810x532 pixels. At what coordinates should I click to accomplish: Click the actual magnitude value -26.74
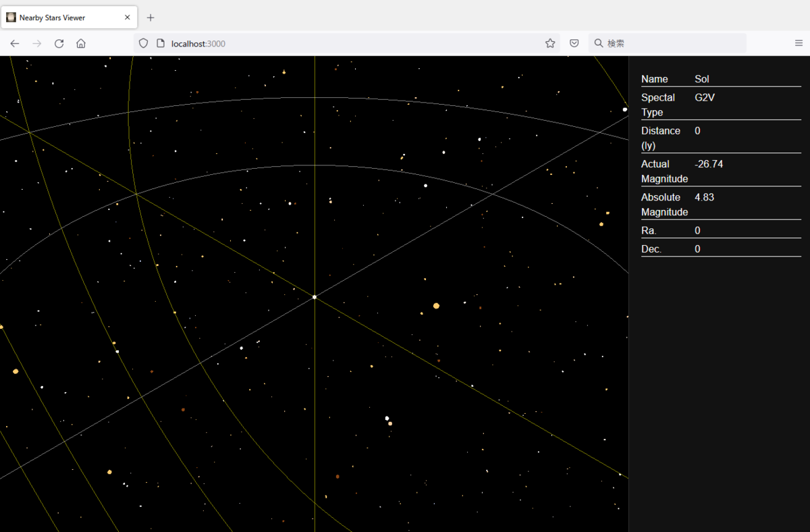(709, 164)
